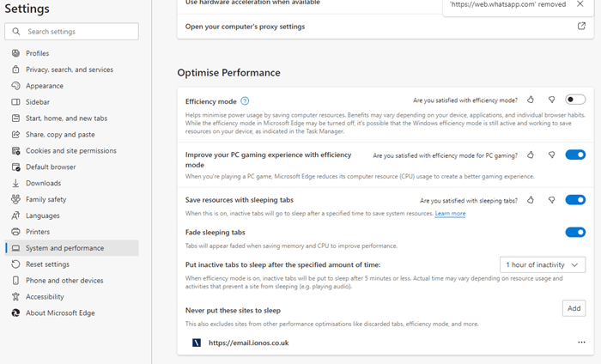Go to Privacy, search, and services
The width and height of the screenshot is (601, 364).
(x=71, y=70)
